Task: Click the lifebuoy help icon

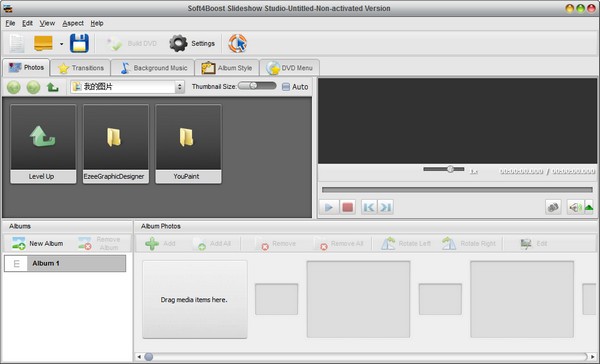Action: (x=238, y=43)
